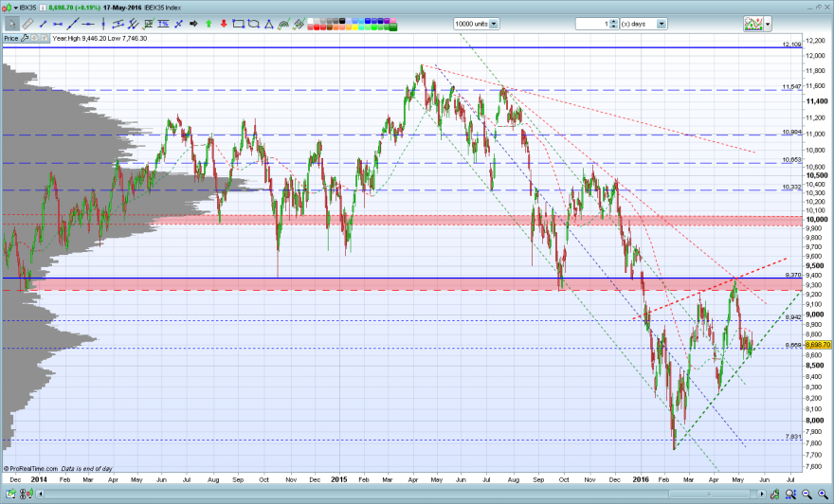Viewport: 834px width, 504px height.
Task: Select the ruler measurement tool
Action: (x=27, y=24)
